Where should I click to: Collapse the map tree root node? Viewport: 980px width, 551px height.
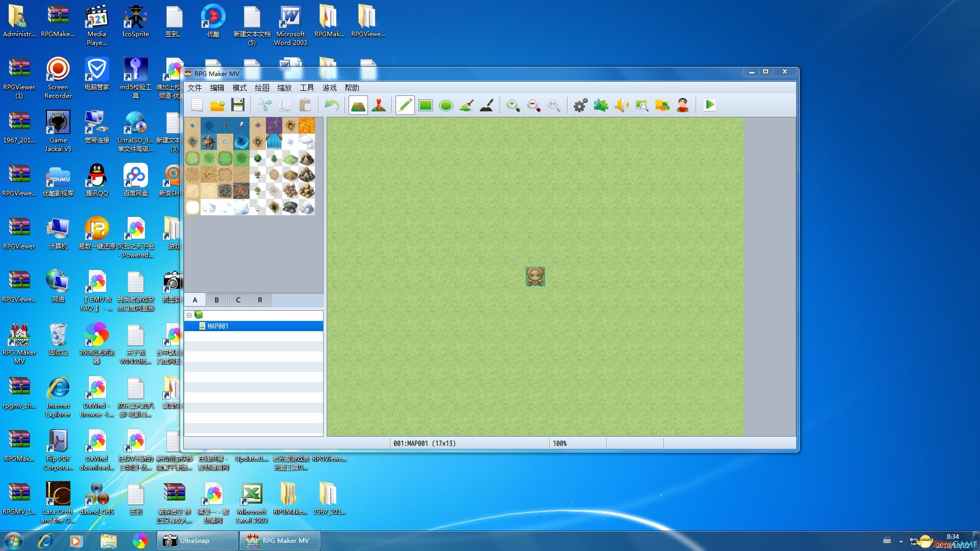[189, 315]
